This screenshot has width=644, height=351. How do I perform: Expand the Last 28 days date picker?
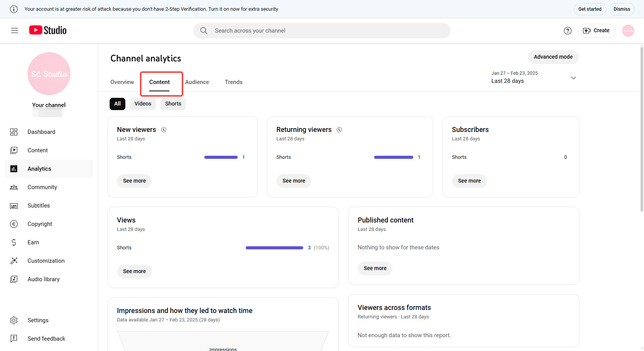coord(573,78)
